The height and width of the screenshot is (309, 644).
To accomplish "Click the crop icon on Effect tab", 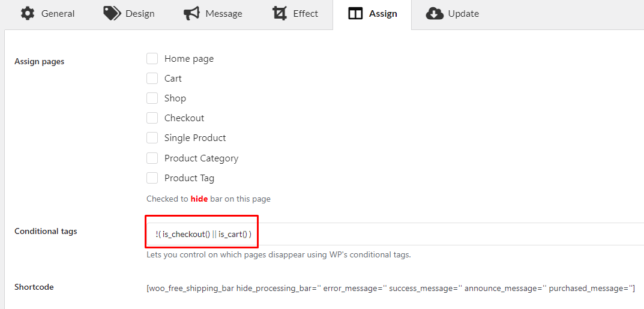I will [x=279, y=14].
